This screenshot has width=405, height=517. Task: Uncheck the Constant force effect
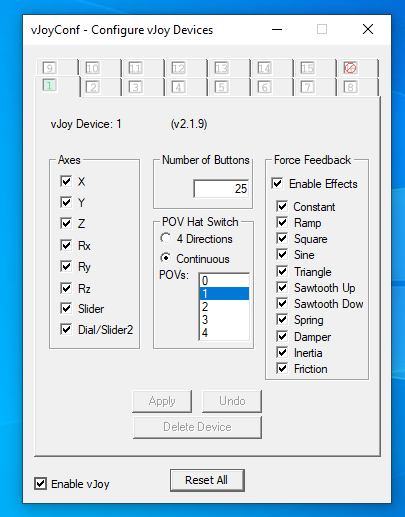(x=282, y=206)
